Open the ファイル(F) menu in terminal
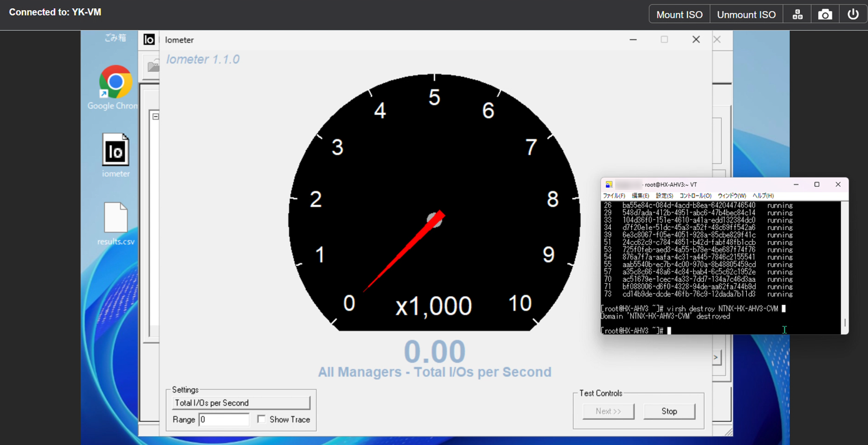This screenshot has width=868, height=445. (x=614, y=196)
